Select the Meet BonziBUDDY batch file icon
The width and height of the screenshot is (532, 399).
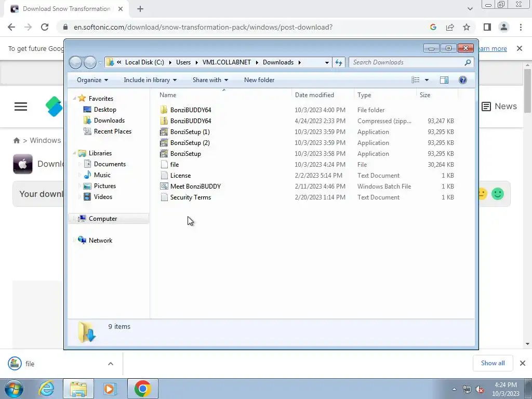coord(164,186)
